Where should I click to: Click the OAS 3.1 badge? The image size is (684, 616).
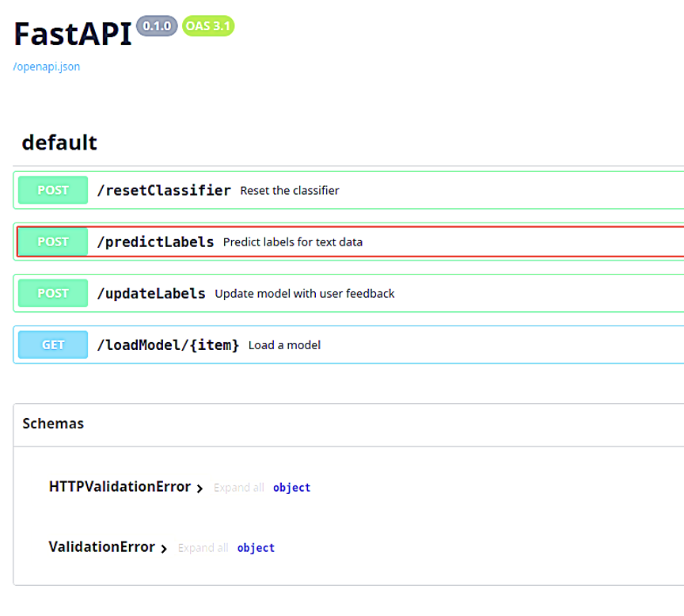point(208,26)
